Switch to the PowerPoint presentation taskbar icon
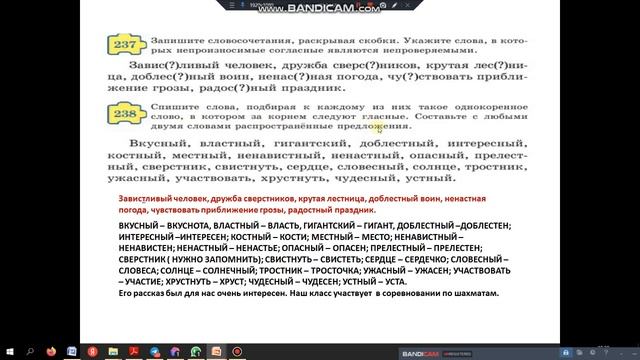The image size is (640, 360). [216, 351]
